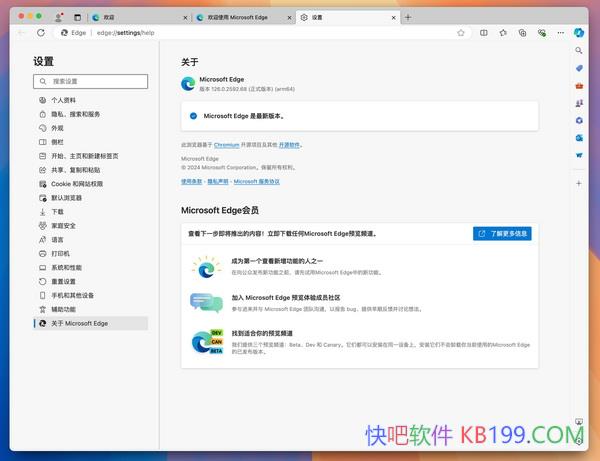Open a new tab with plus button

click(x=408, y=17)
